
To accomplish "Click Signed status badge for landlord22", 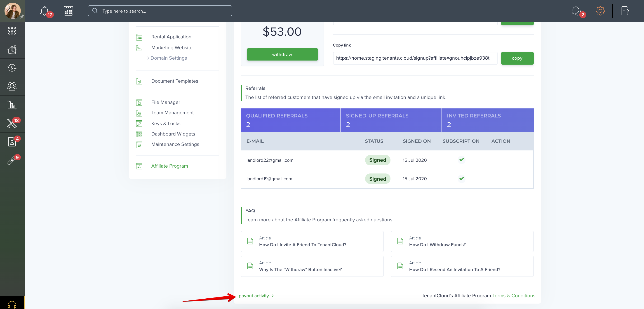I will [x=378, y=160].
